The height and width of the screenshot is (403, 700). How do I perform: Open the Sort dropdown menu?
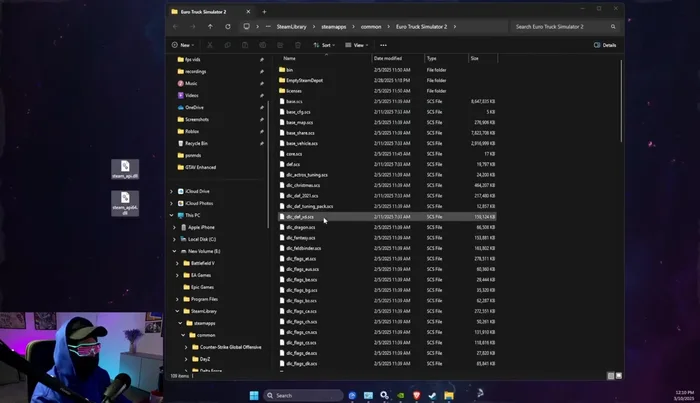tap(324, 45)
